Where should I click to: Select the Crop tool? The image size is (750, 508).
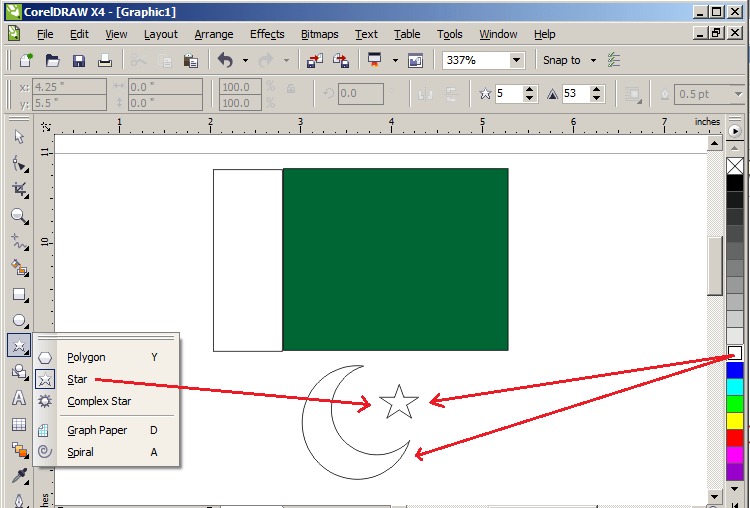click(x=18, y=190)
